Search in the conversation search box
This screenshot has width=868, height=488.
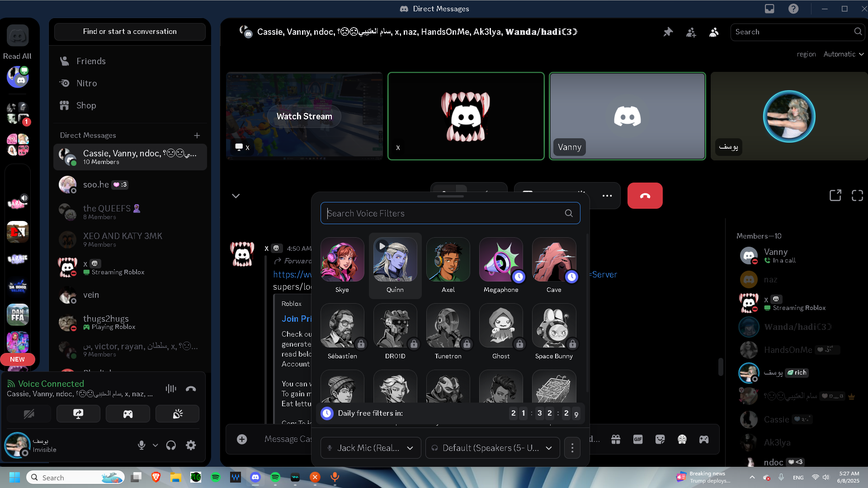click(x=797, y=32)
